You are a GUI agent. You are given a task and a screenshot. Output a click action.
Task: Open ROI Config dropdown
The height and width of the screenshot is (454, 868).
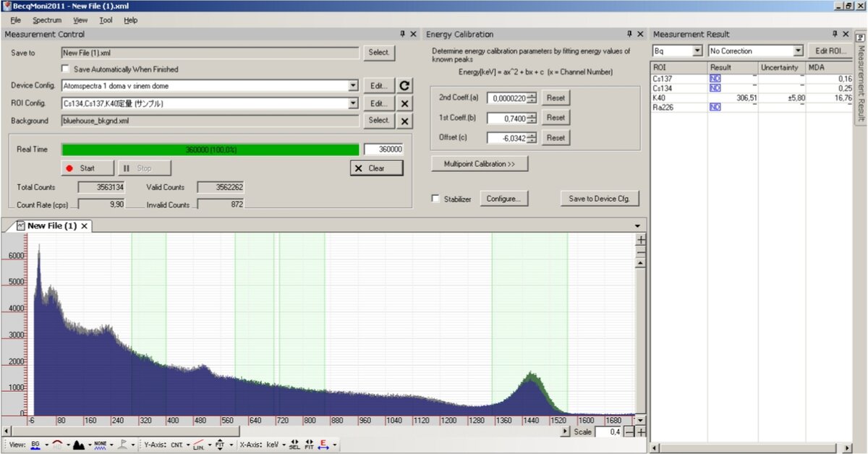(x=353, y=103)
